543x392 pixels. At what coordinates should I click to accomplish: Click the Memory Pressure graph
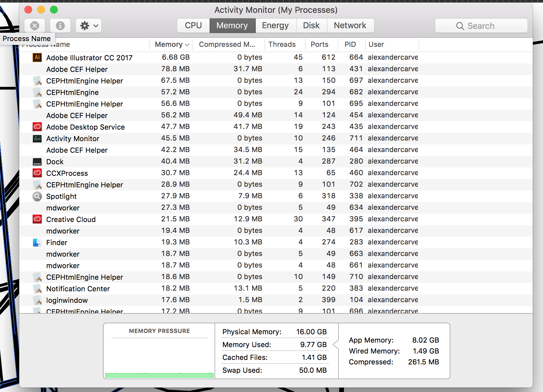(x=159, y=358)
